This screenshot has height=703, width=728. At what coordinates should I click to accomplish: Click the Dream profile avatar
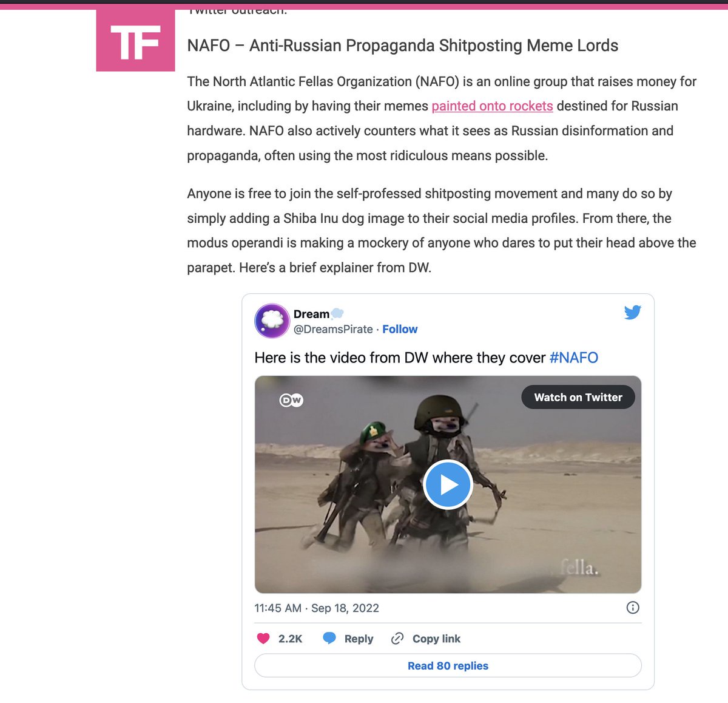tap(272, 321)
